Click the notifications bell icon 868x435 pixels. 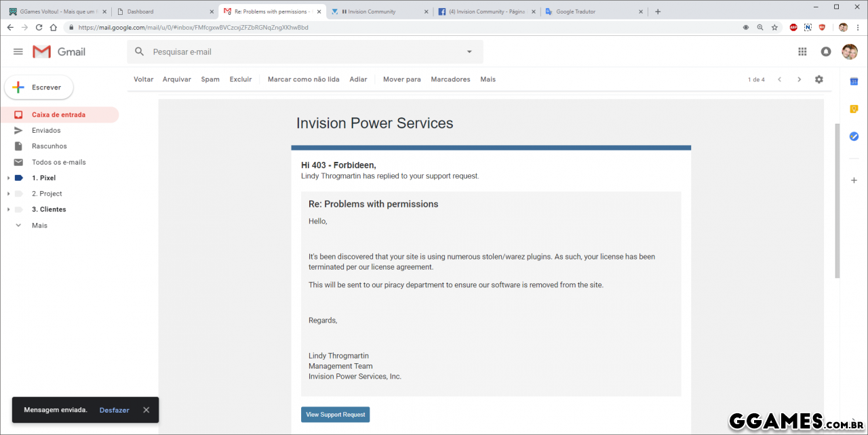pyautogui.click(x=825, y=51)
